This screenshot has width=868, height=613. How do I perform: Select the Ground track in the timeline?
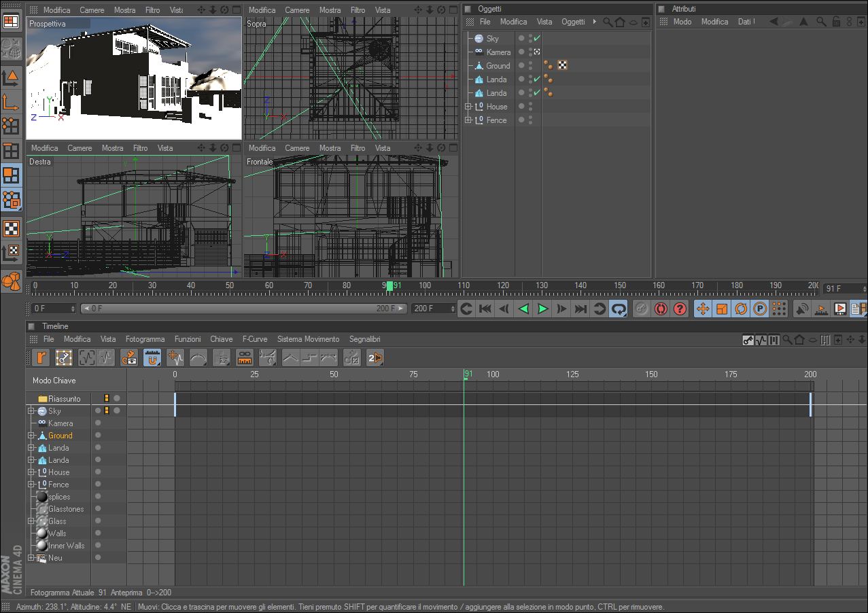click(60, 436)
